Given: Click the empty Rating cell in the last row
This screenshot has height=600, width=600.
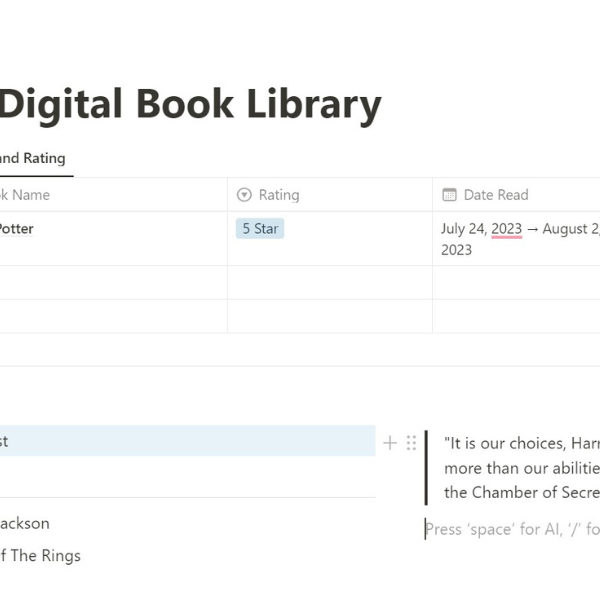Looking at the screenshot, I should (329, 316).
